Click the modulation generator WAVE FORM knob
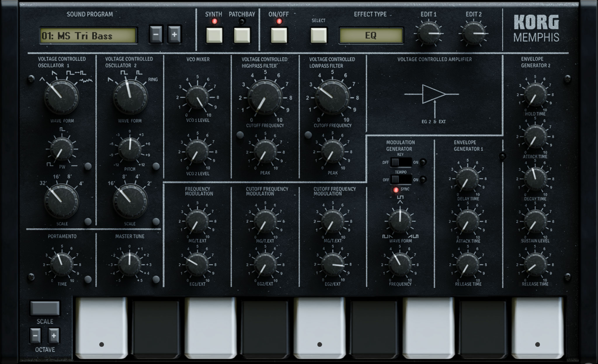The width and height of the screenshot is (598, 364). 400,221
